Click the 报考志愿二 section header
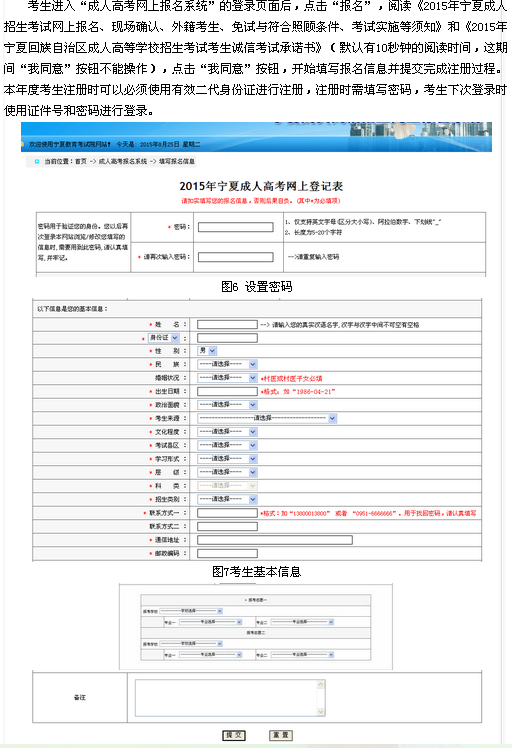512x748 pixels. pyautogui.click(x=256, y=633)
